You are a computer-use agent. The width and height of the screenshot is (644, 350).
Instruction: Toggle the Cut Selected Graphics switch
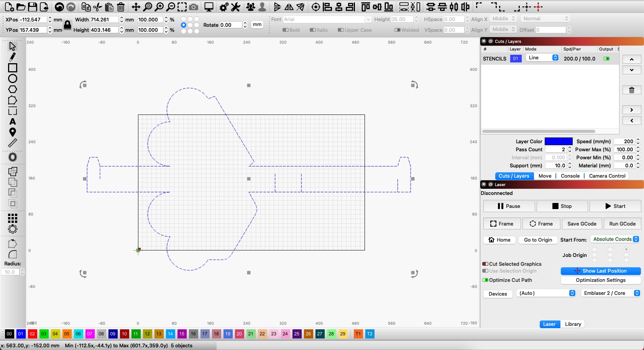coord(486,264)
